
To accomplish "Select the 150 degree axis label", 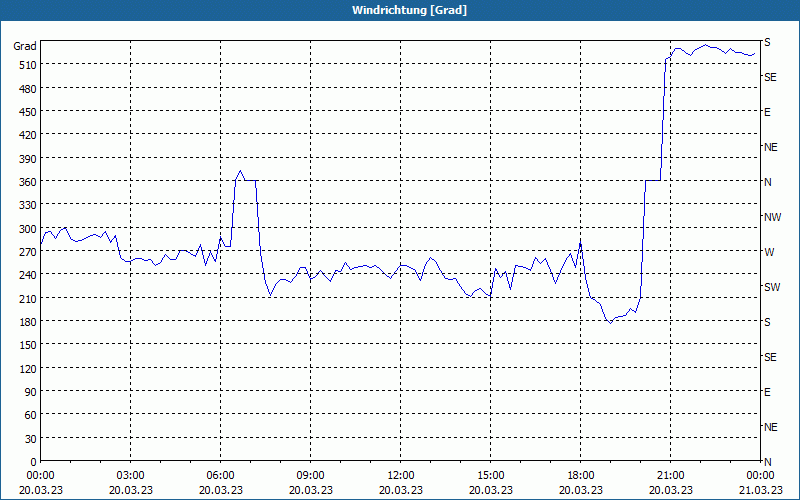I will [x=28, y=345].
